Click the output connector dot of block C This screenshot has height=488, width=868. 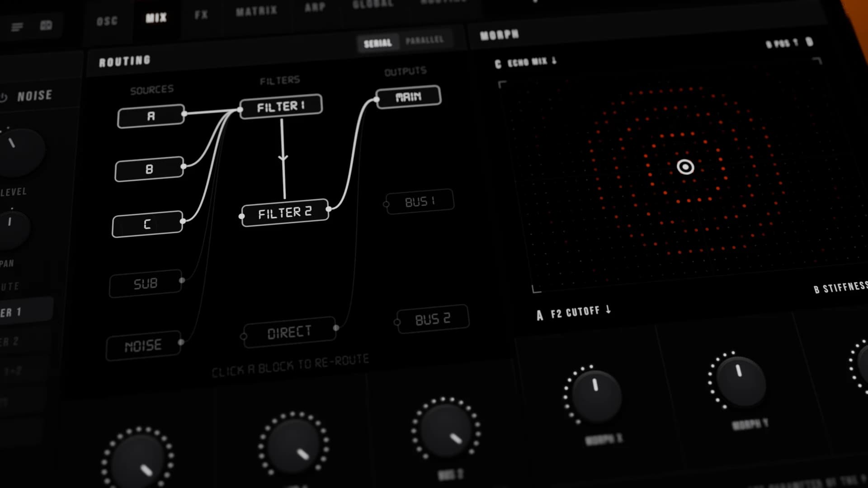tap(183, 221)
